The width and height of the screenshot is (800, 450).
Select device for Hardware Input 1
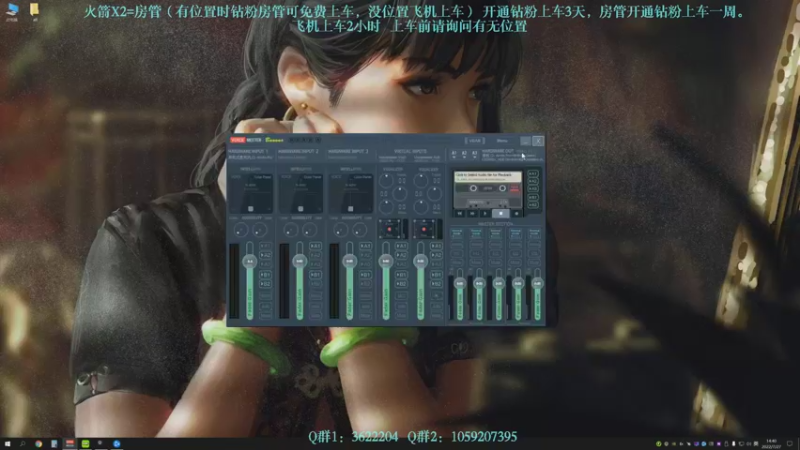pyautogui.click(x=250, y=155)
